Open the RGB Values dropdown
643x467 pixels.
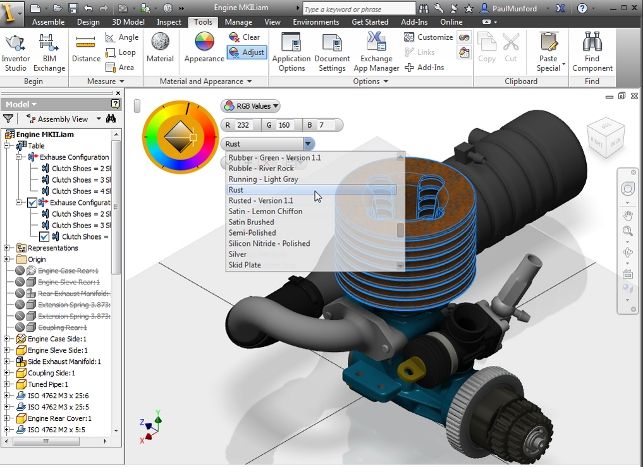pyautogui.click(x=251, y=105)
